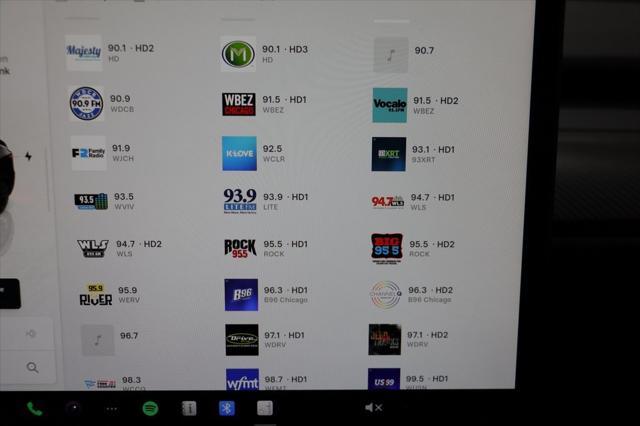This screenshot has width=640, height=426.
Task: Select the B96 station logo
Action: (241, 295)
